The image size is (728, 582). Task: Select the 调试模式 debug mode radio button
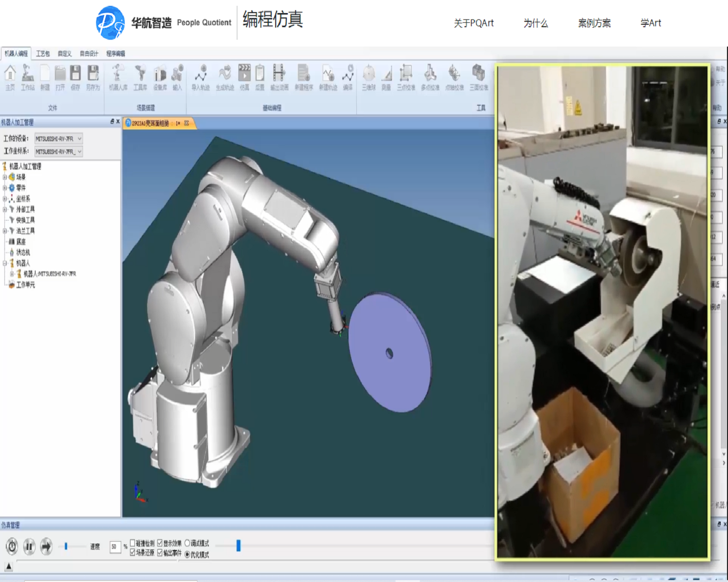coord(187,543)
